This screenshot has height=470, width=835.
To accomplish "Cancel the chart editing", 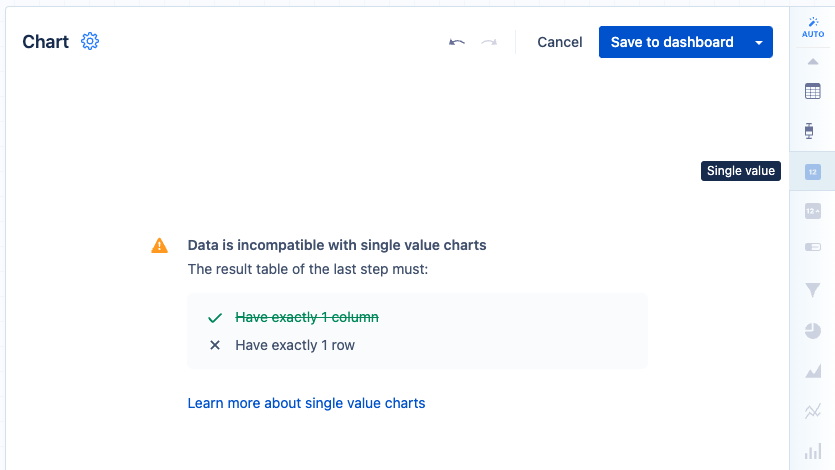I will [x=560, y=42].
